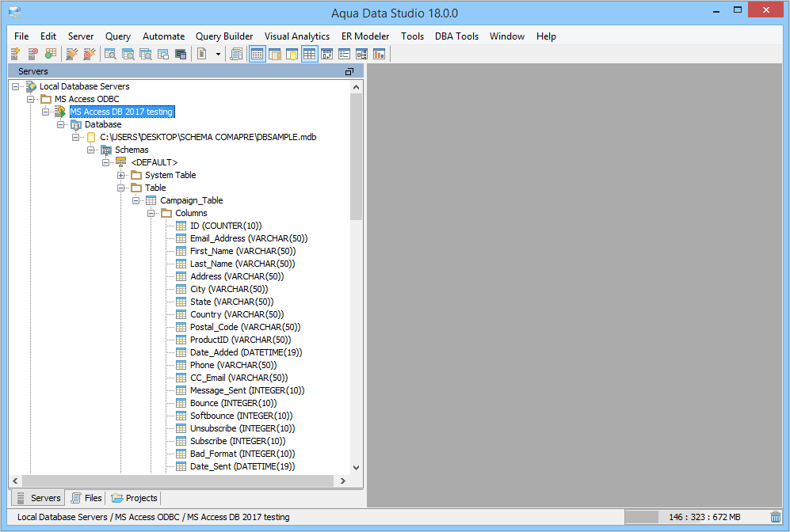The image size is (790, 532).
Task: Click the window with side panel icon
Action: coord(275,54)
